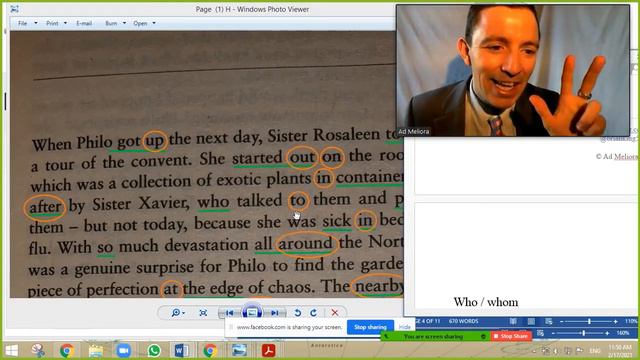Viewport: 640px width, 360px height.
Task: Open Adobe Acrobat from the taskbar
Action: (x=268, y=351)
